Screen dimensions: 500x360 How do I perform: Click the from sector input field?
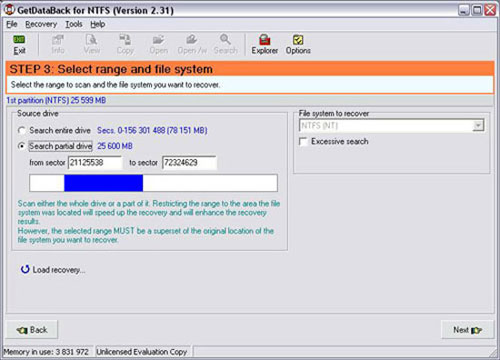coord(95,163)
